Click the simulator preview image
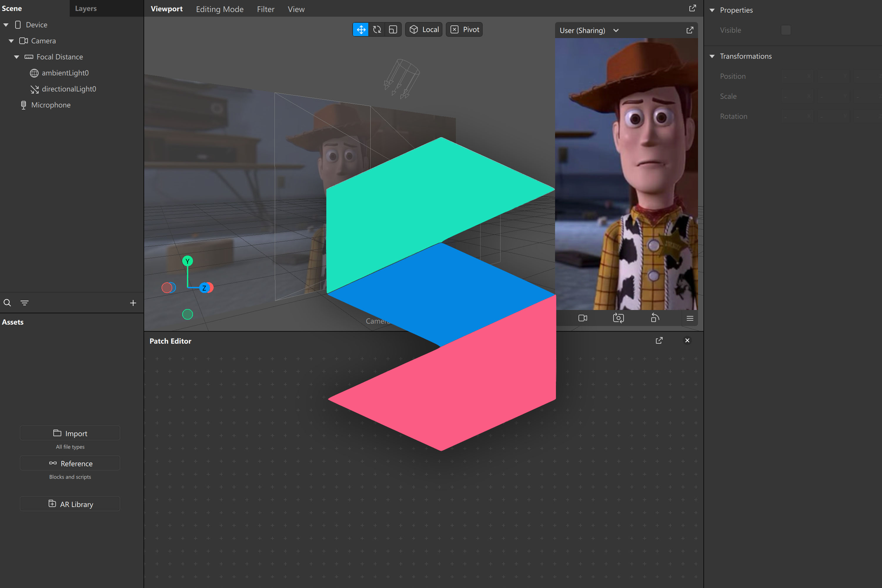The image size is (882, 588). pos(626,174)
